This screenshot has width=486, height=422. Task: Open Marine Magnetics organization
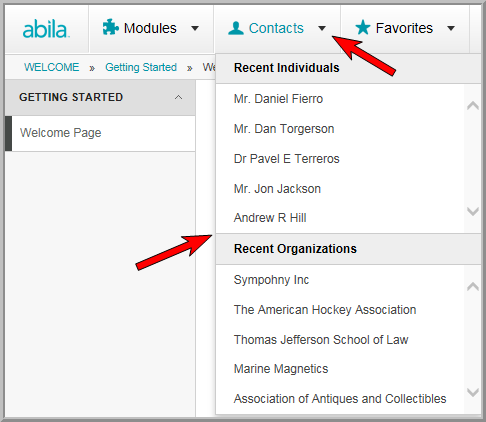[x=281, y=369]
